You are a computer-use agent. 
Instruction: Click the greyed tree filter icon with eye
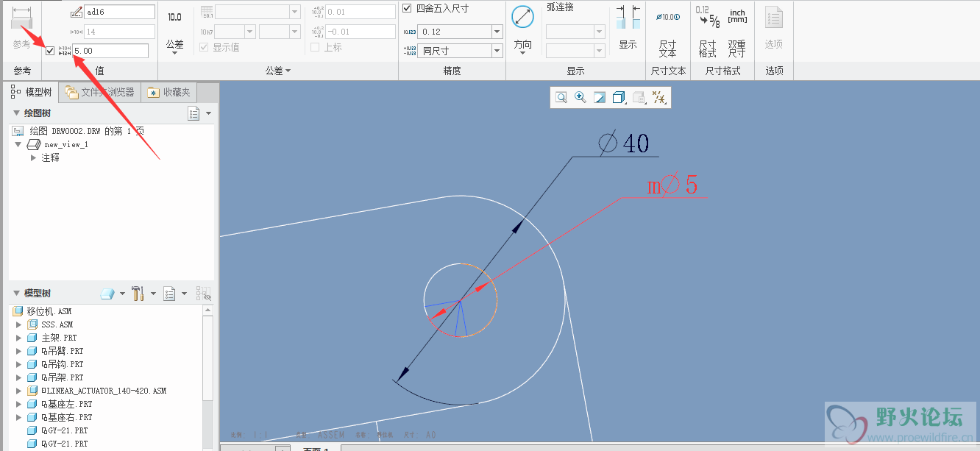point(204,294)
